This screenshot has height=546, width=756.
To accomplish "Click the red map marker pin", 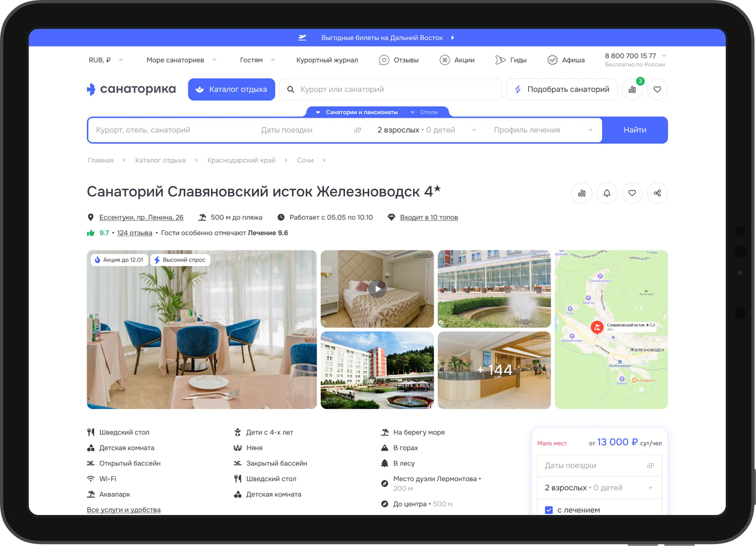I will coord(597,327).
